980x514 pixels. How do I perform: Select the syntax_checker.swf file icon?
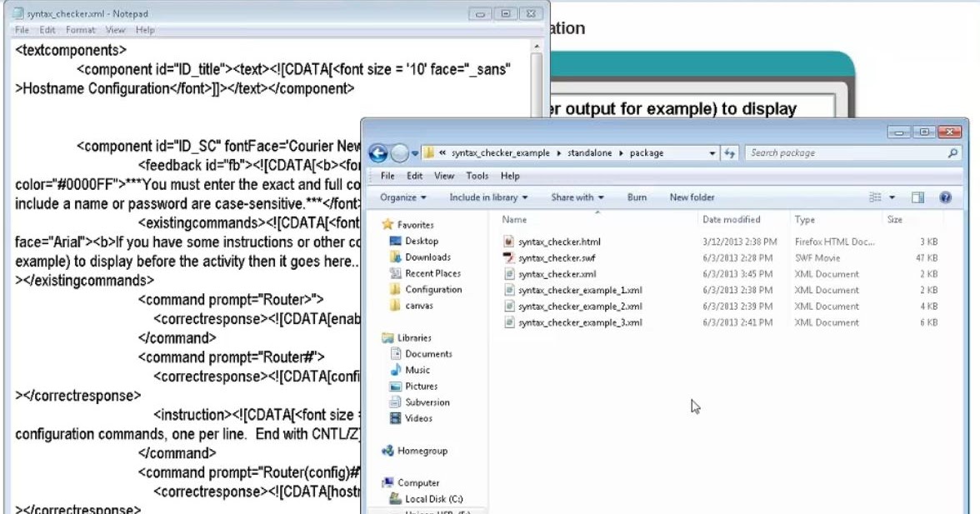(508, 258)
